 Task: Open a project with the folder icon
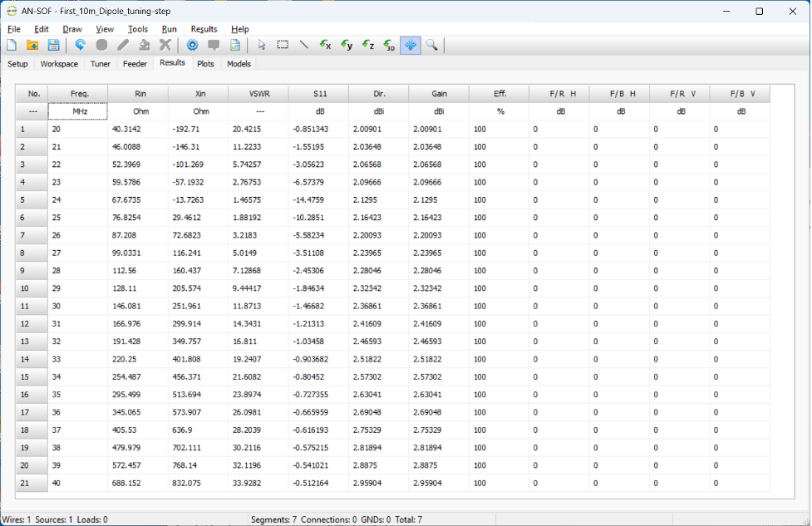(x=32, y=45)
